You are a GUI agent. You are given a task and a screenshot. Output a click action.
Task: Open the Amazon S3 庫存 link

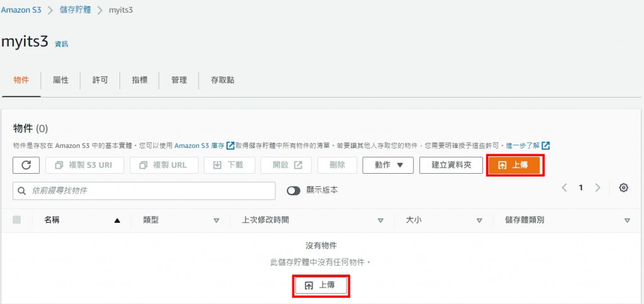[204, 145]
